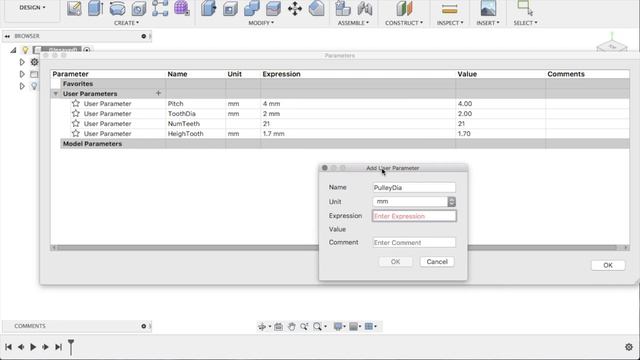The height and width of the screenshot is (360, 640).
Task: Open the INSERT menu
Action: pyautogui.click(x=488, y=23)
